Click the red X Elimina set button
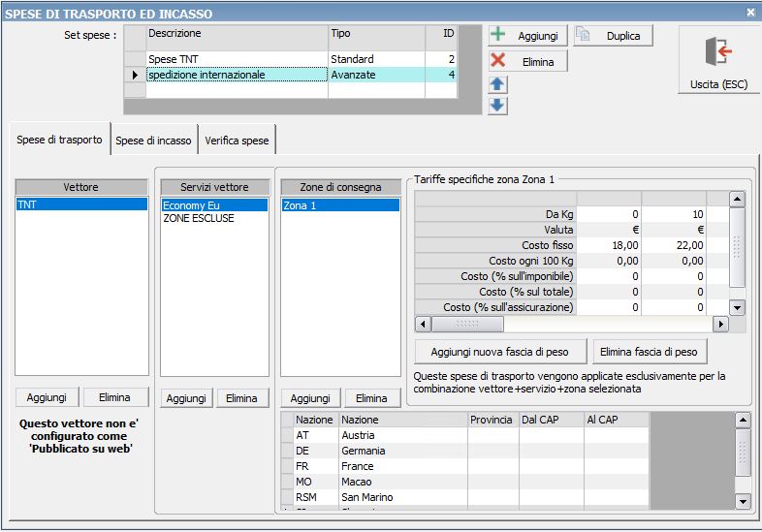 527,61
